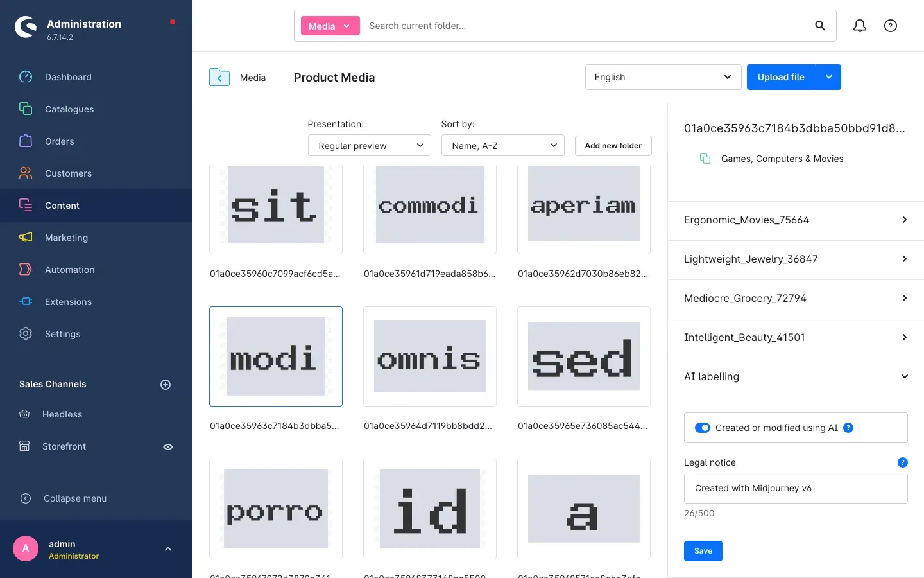Viewport: 924px width, 578px height.
Task: Select the 'id' media thumbnail
Action: 430,509
